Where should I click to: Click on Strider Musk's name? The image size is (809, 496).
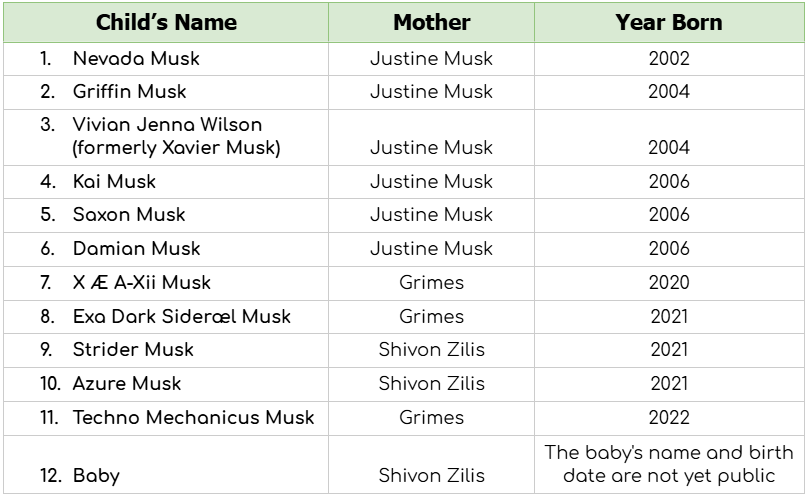[133, 350]
